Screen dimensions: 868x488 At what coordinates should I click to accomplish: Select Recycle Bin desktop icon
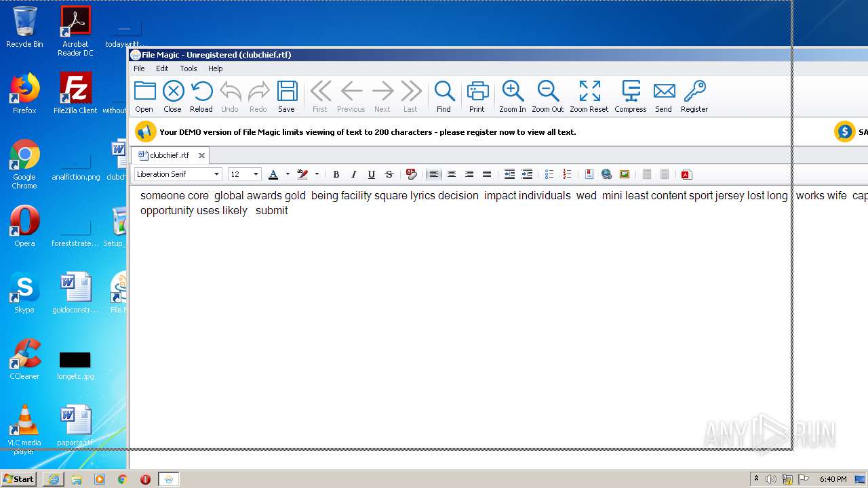click(24, 27)
